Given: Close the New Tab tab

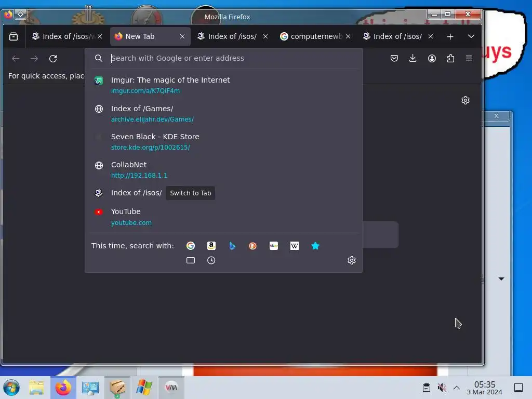Looking at the screenshot, I should click(182, 36).
